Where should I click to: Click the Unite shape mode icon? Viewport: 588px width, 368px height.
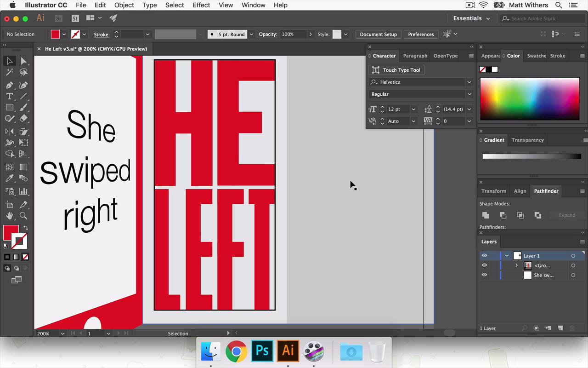point(486,215)
